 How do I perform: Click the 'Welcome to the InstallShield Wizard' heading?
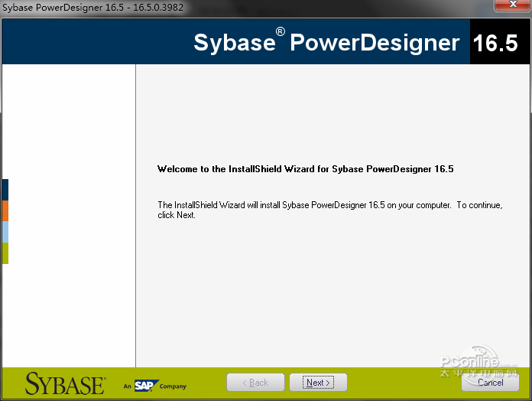click(305, 169)
